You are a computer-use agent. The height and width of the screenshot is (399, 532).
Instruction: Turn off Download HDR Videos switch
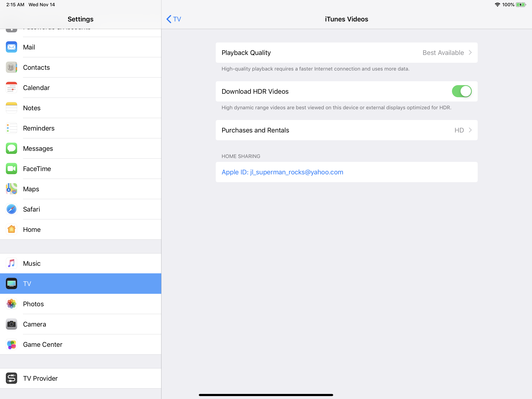[462, 91]
